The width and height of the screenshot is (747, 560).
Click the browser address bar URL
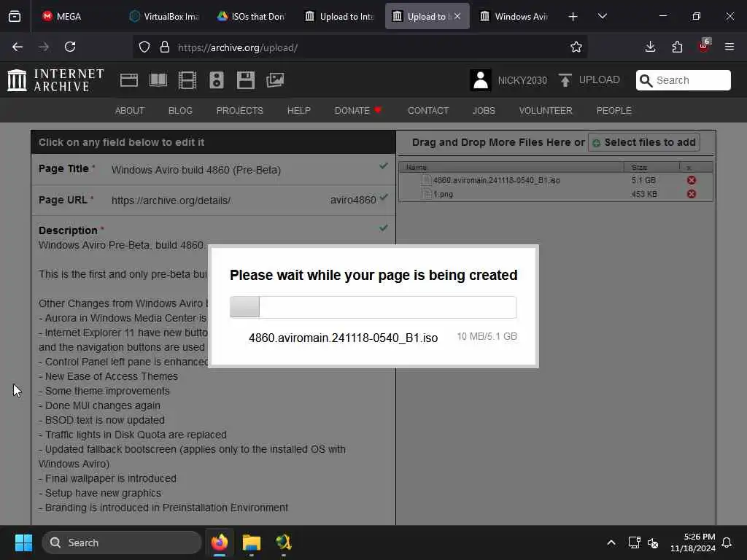click(237, 47)
